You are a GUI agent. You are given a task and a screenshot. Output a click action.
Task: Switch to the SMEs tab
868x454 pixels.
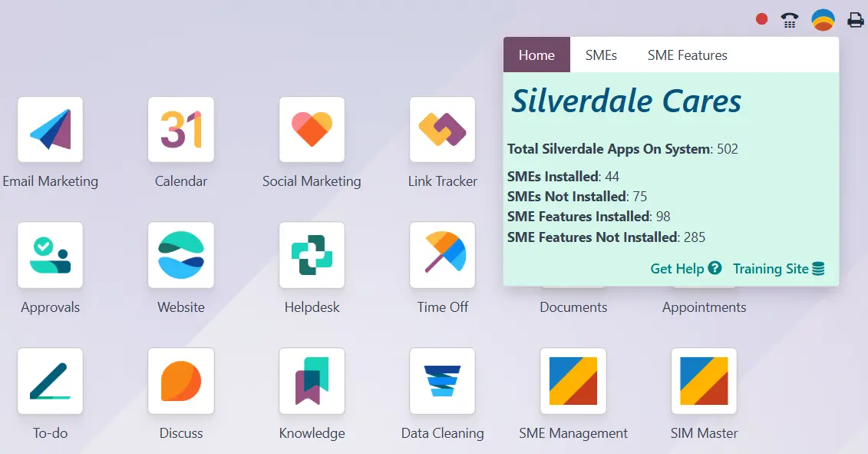click(x=601, y=55)
